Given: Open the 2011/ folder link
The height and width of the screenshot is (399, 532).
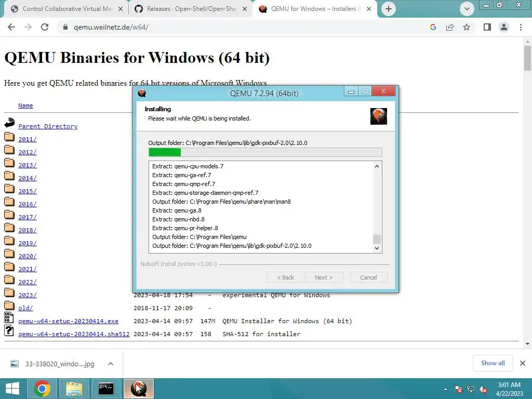Looking at the screenshot, I should pos(28,139).
